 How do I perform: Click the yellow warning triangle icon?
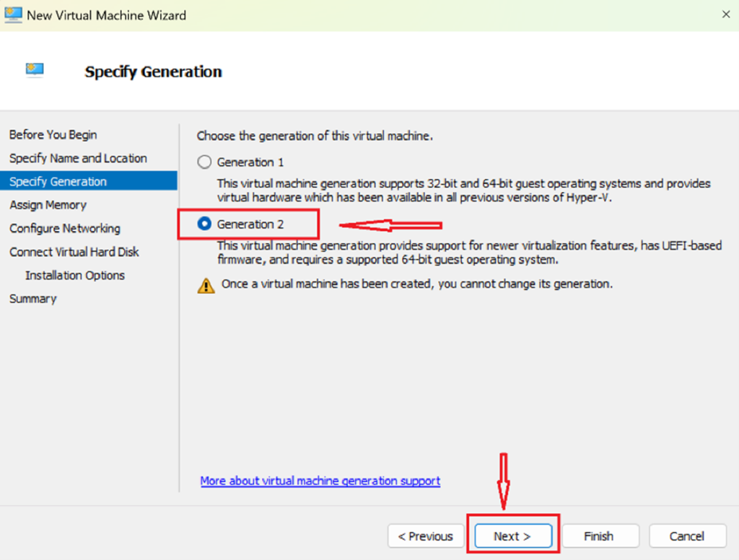coord(206,285)
